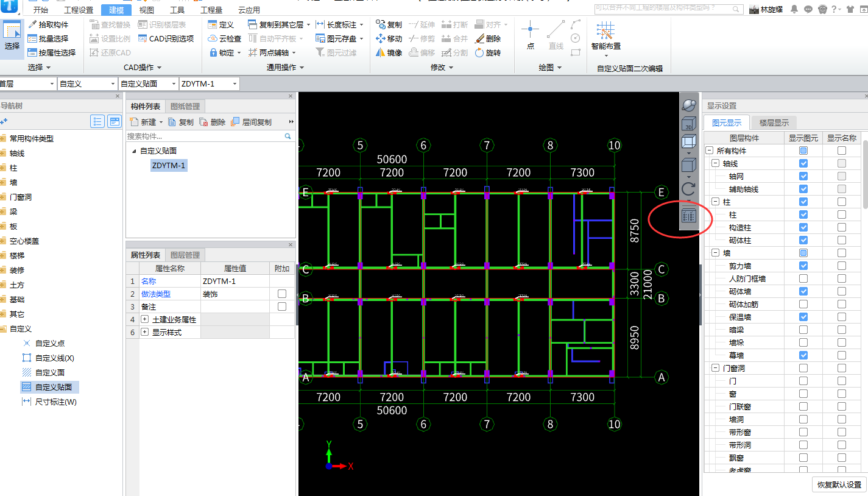The height and width of the screenshot is (496, 868).
Task: Select 自定义贴面 in navigation tree
Action: (49, 387)
